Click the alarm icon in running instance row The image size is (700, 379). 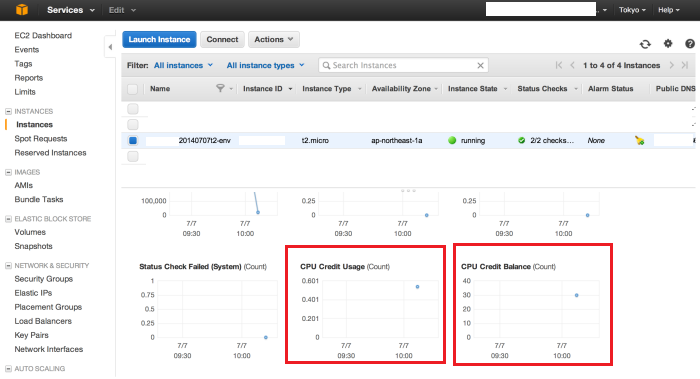pos(640,141)
